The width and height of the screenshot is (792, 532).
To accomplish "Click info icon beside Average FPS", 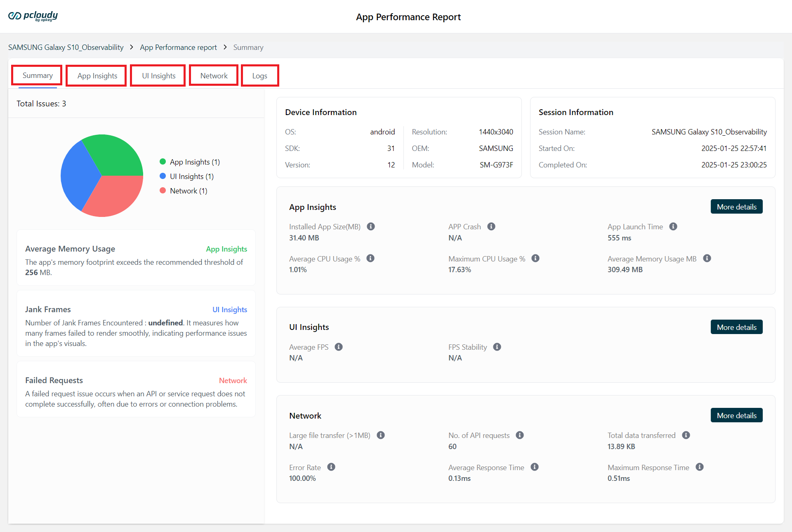I will [339, 347].
